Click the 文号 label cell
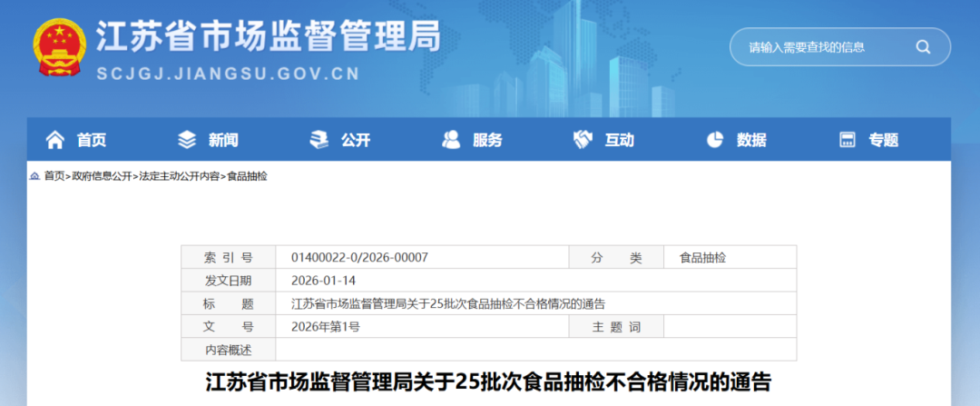Image resolution: width=980 pixels, height=406 pixels. click(228, 327)
